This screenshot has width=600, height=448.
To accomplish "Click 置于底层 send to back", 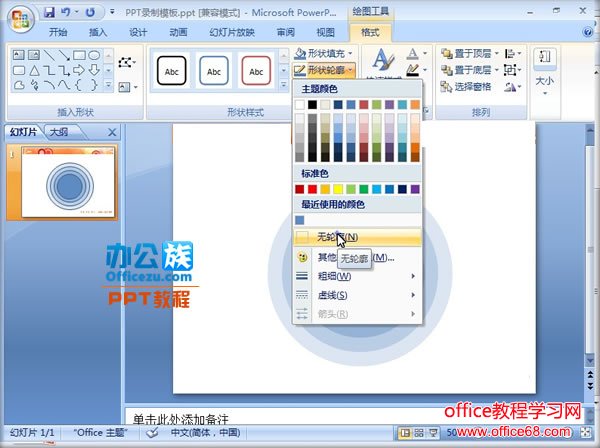I will click(469, 70).
